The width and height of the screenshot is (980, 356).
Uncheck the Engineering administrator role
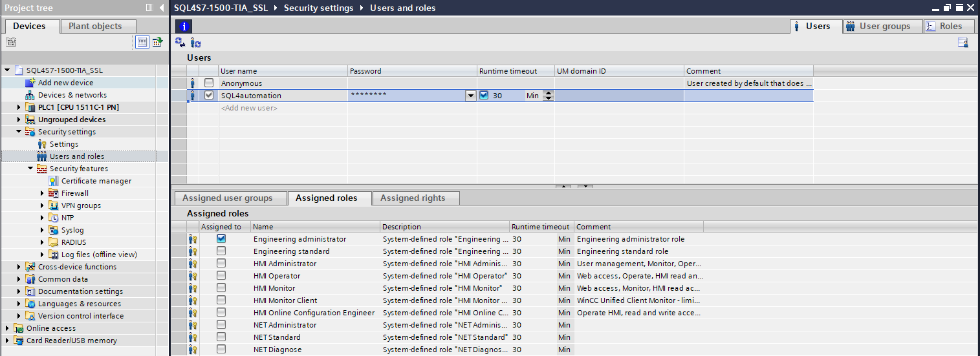point(221,239)
